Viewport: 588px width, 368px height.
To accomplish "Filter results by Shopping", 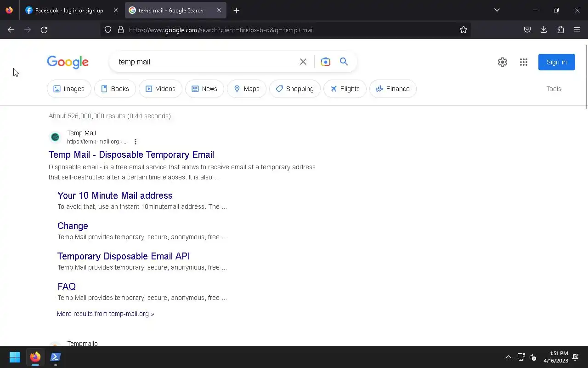I will [295, 89].
